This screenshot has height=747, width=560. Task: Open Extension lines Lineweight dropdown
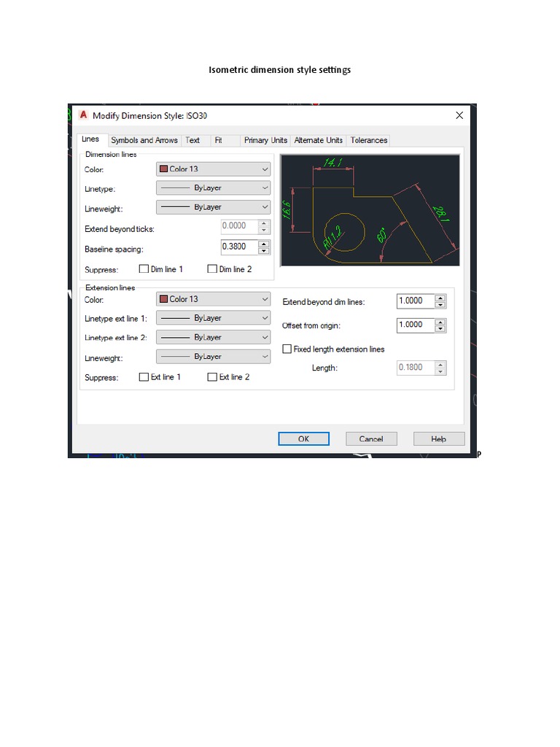pyautogui.click(x=214, y=357)
